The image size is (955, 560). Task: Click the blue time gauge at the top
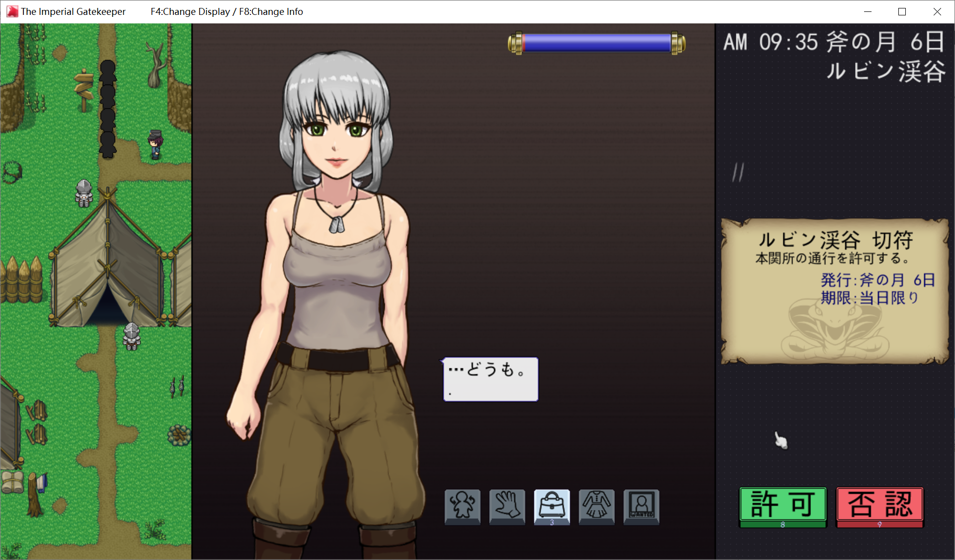(x=596, y=43)
